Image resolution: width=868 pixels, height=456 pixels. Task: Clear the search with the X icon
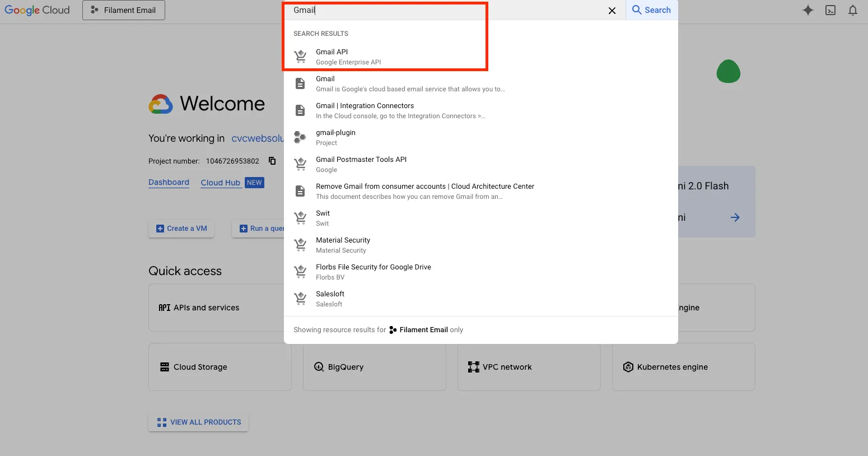612,11
